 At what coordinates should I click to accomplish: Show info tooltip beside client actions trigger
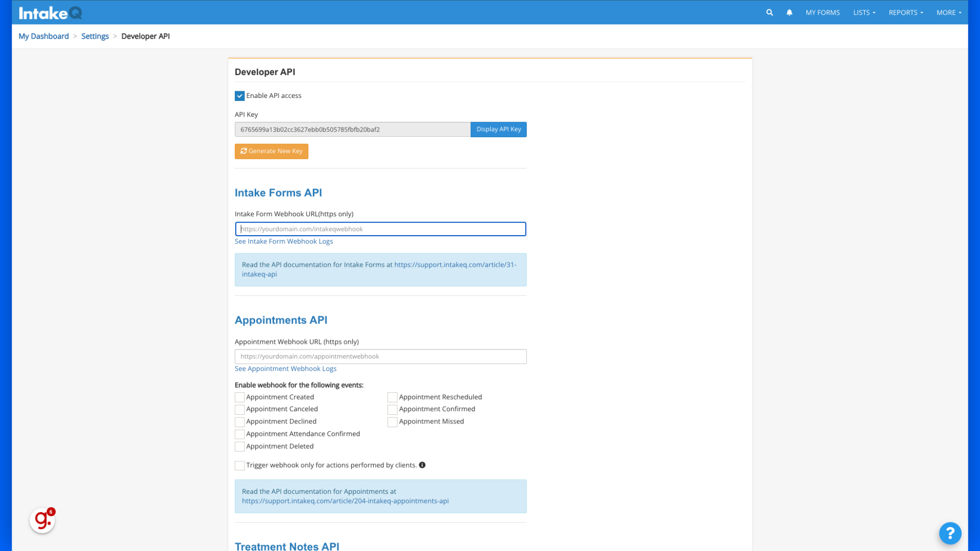coord(422,465)
